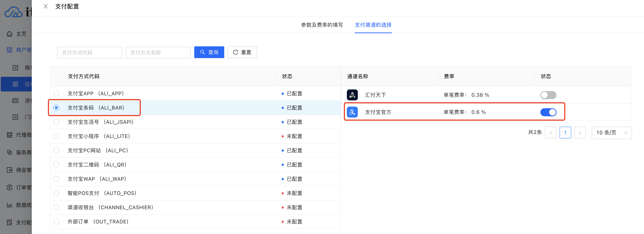
Task: Focus the 支付方式代码 input field
Action: 90,52
